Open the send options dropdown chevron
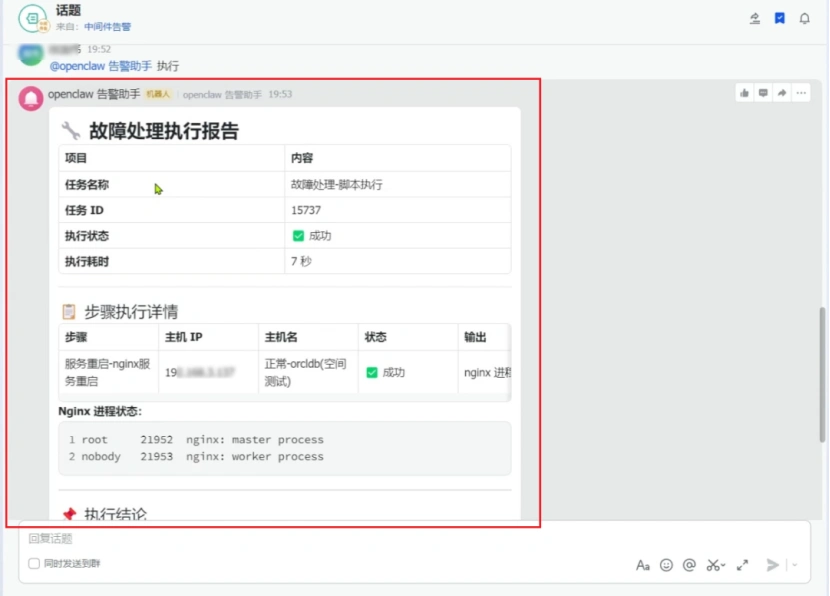The width and height of the screenshot is (830, 596). 796,565
